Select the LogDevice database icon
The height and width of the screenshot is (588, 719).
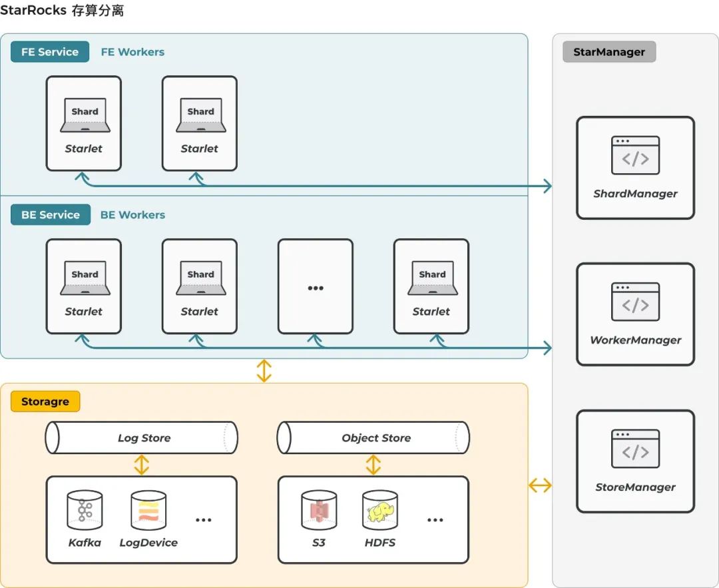coord(148,510)
